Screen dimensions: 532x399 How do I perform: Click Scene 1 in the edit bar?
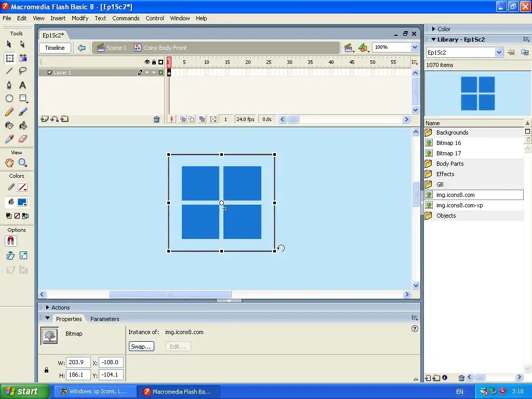(x=112, y=48)
